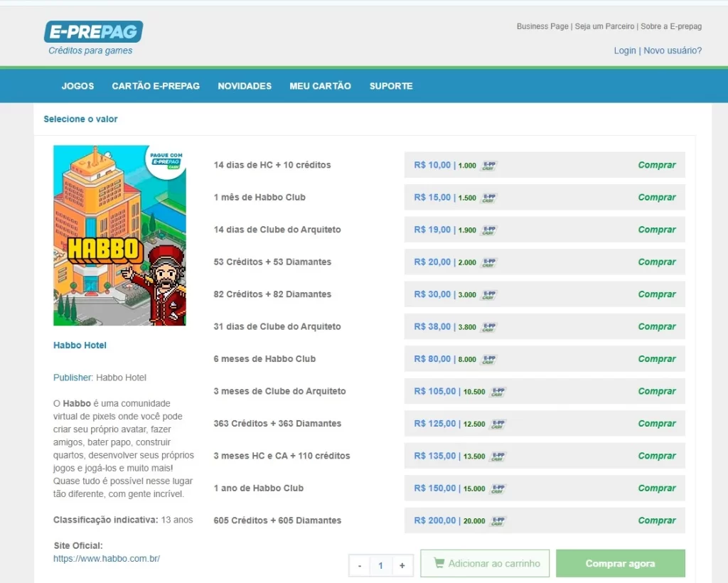728x583 pixels.
Task: Open the JOGOS menu
Action: point(77,86)
